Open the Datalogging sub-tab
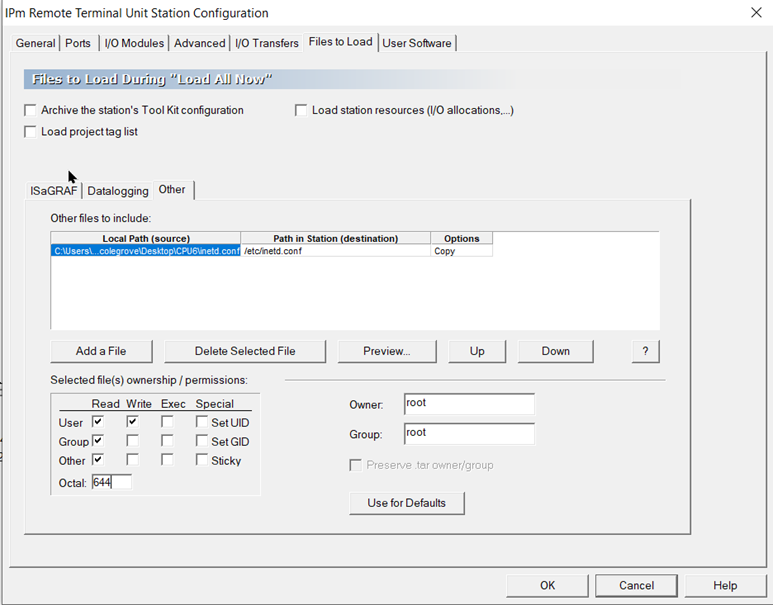The width and height of the screenshot is (773, 605). (117, 190)
